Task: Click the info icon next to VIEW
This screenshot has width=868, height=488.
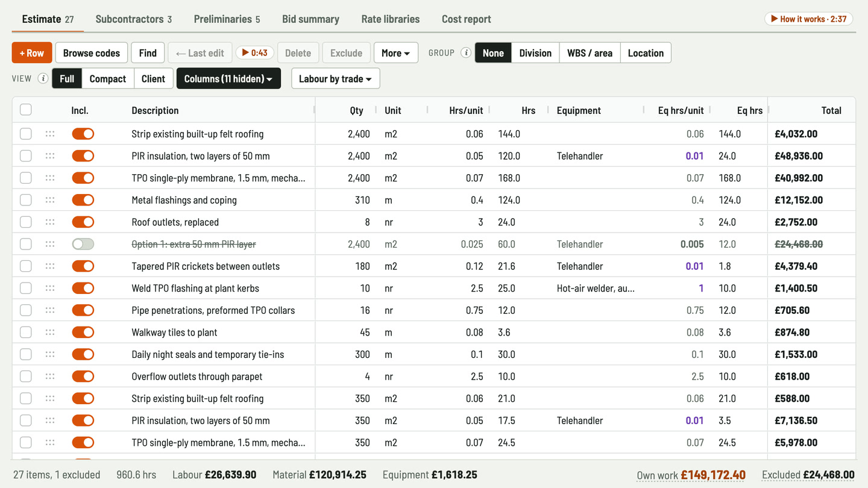Action: coord(43,79)
